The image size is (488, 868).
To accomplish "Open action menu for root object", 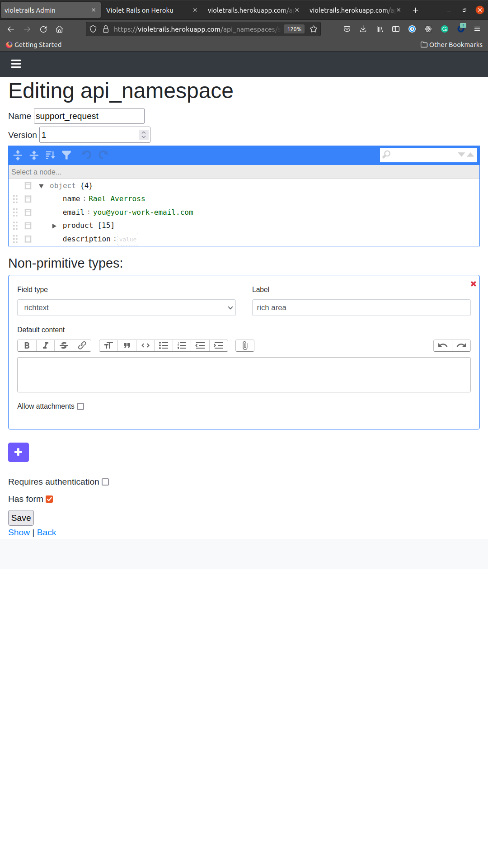I will [x=28, y=186].
